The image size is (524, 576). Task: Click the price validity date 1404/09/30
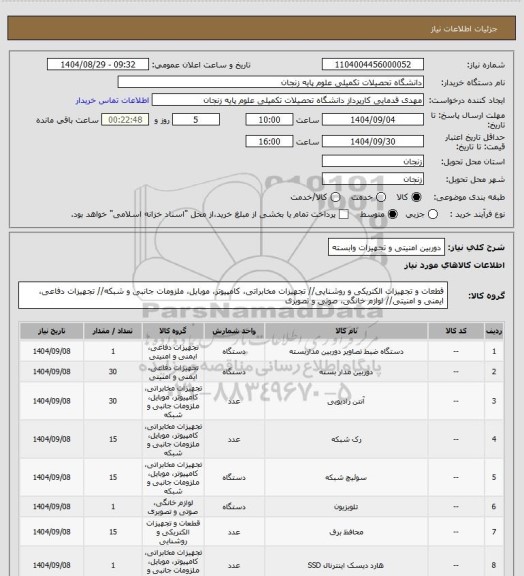tap(373, 141)
